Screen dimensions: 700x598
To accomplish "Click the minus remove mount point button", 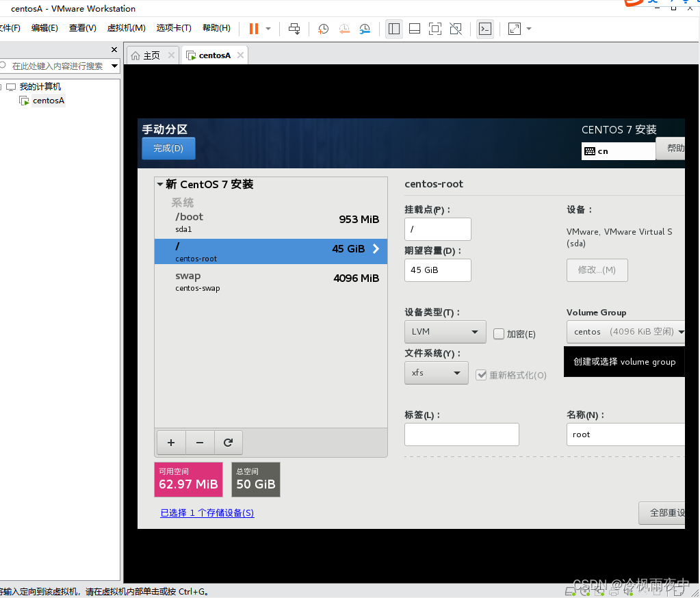I will (200, 442).
